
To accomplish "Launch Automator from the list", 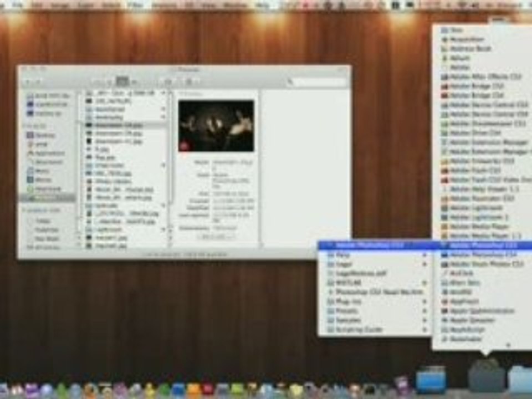I will [462, 339].
